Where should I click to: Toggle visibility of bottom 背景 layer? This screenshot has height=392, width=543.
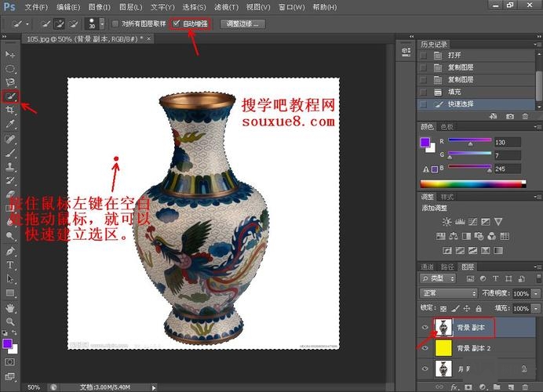click(x=425, y=368)
